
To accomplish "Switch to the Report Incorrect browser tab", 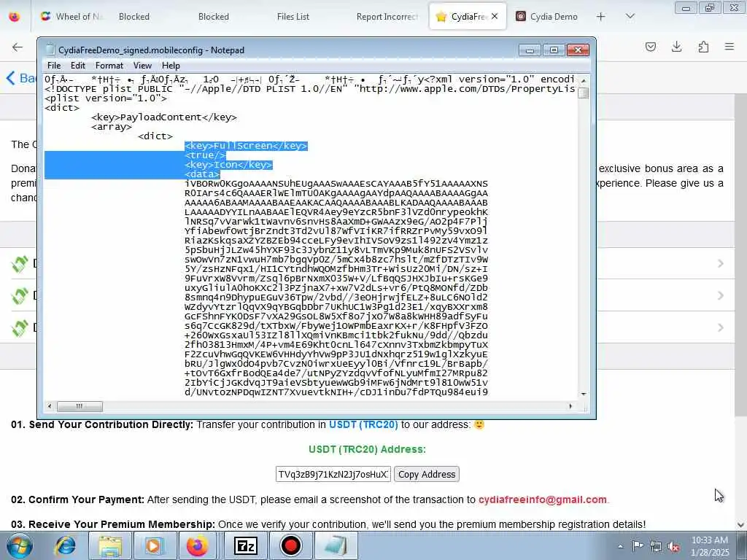I will 387,17.
